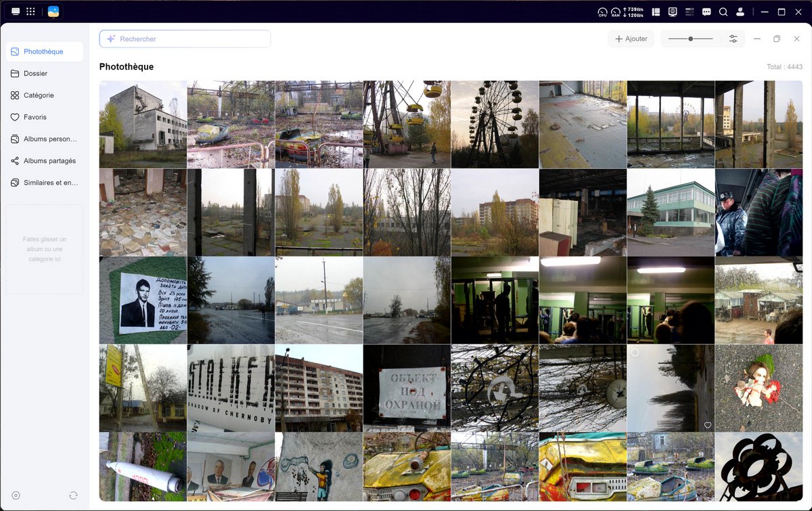Adjust the thumbnail size slider
The image size is (812, 511).
coord(690,39)
